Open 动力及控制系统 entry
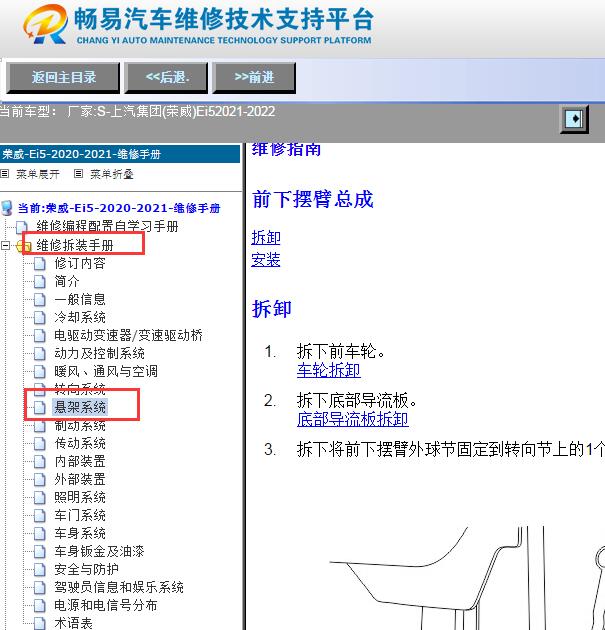This screenshot has height=630, width=605. coord(99,353)
